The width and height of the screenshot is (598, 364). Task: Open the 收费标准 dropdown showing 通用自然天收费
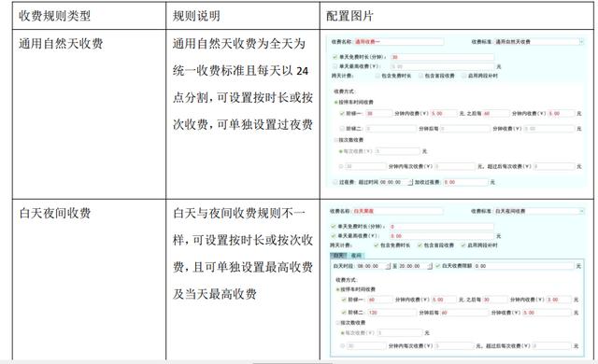click(x=538, y=41)
